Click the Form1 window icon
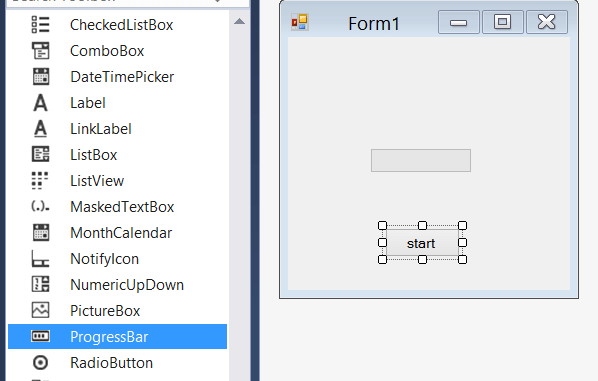Screen dimensions: 598x381 point(300,22)
